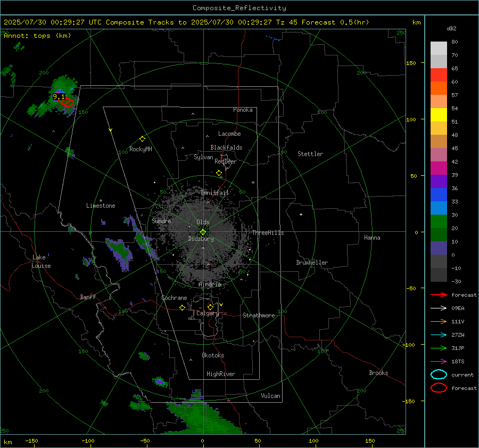Click the Drumheller city label

point(312,263)
